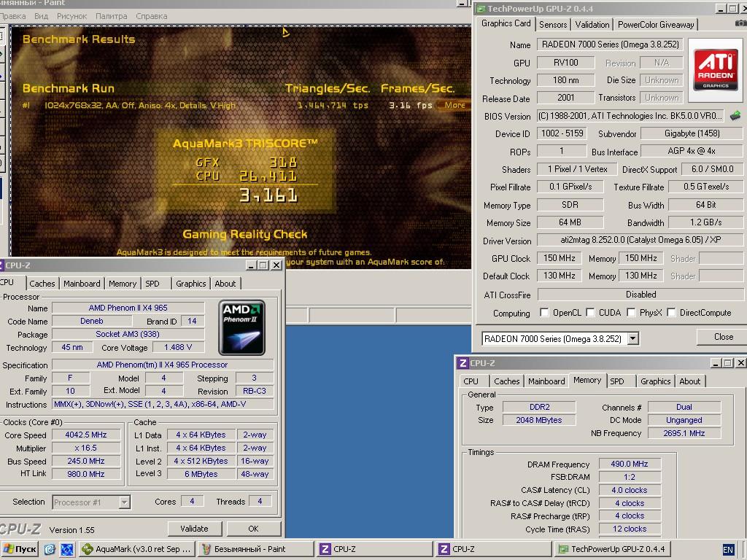The image size is (747, 560).
Task: Open the Graphics tab in left CPU-Z window
Action: 190,284
